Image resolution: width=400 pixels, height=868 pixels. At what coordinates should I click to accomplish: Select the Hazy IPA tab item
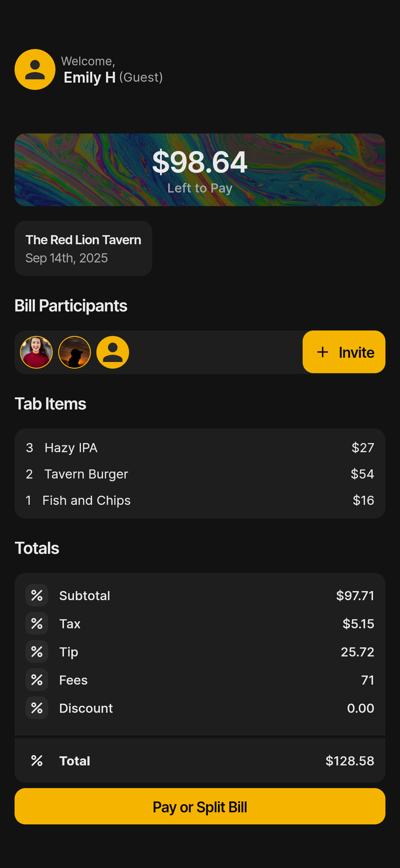[x=71, y=448]
